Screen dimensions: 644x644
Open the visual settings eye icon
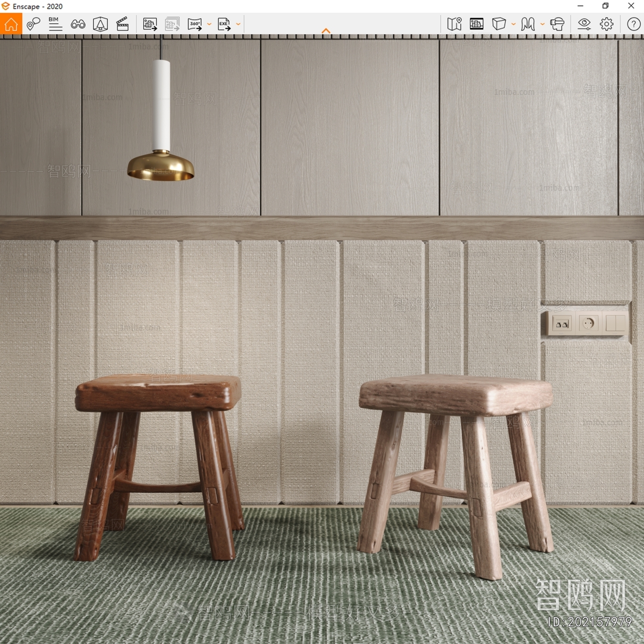pyautogui.click(x=584, y=25)
